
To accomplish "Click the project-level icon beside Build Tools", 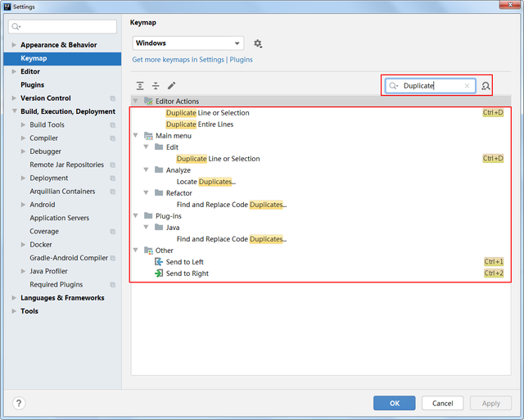I will tap(113, 125).
